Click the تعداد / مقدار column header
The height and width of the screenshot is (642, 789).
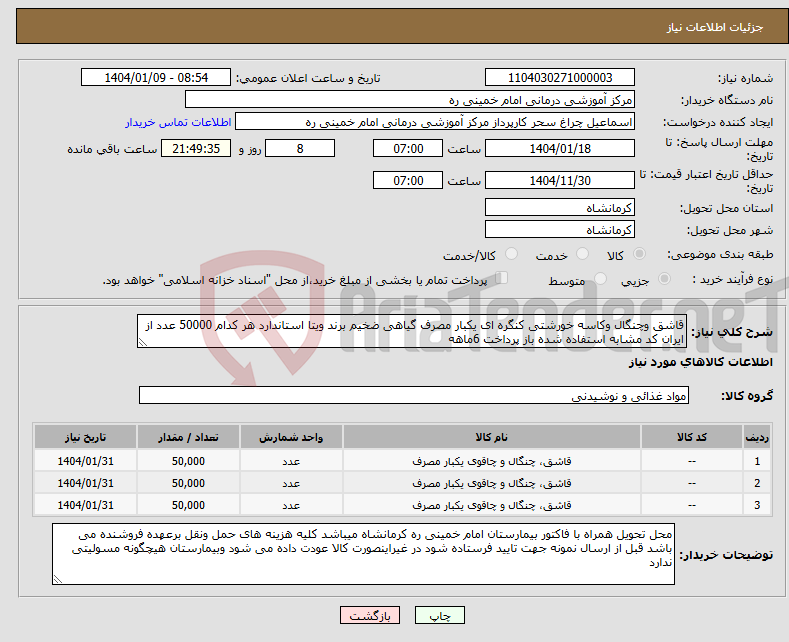pos(188,437)
